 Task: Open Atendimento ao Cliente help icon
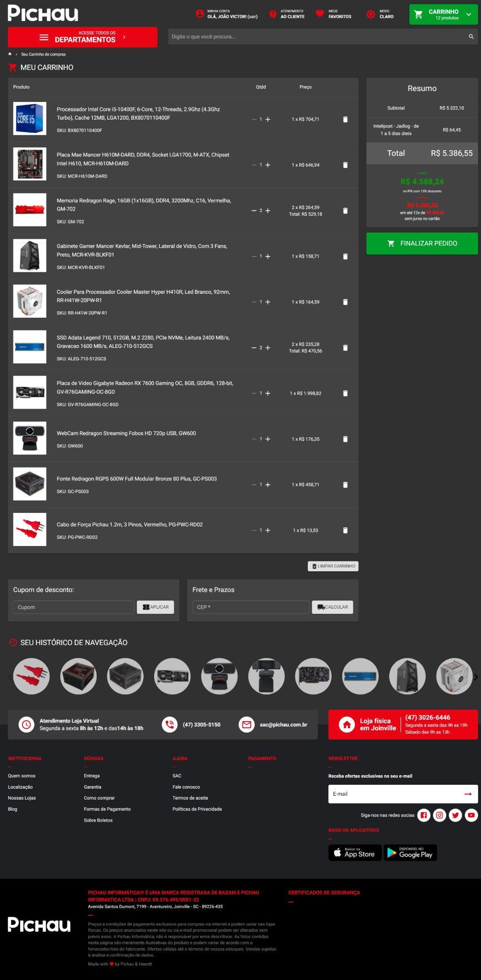coord(273,14)
